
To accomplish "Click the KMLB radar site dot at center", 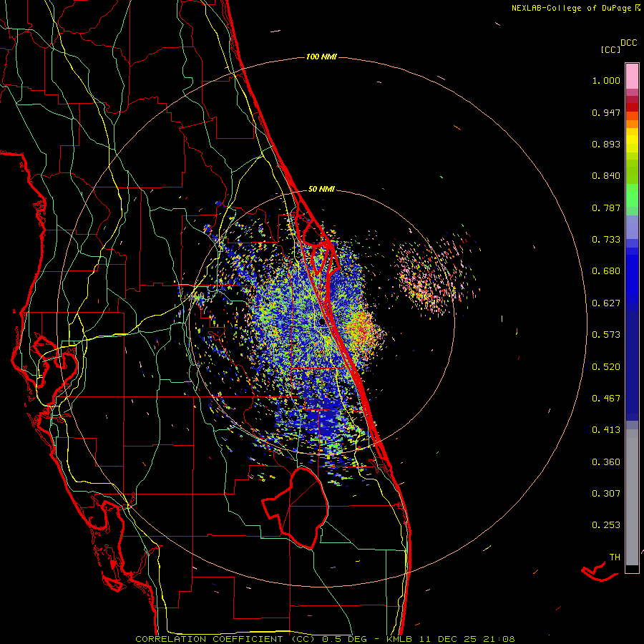I will [x=322, y=323].
